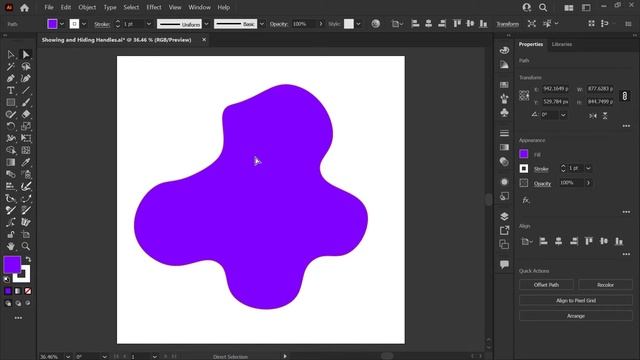Select the Zoom tool
The width and height of the screenshot is (640, 360).
click(x=26, y=246)
